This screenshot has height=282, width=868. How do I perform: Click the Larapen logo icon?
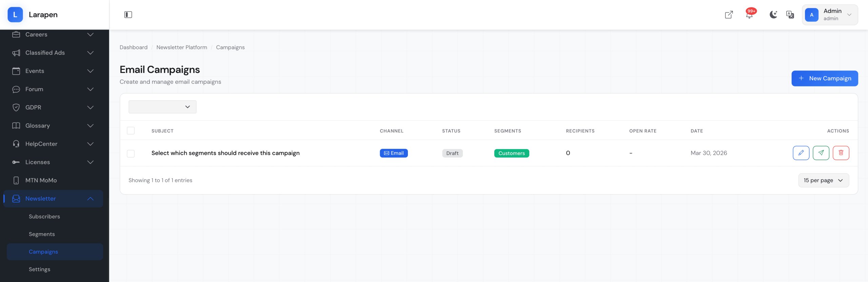click(x=15, y=15)
